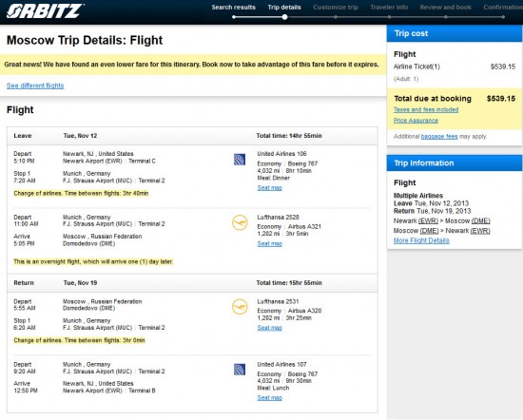The image size is (523, 420).
Task: Open More Flight Details link
Action: pos(421,240)
